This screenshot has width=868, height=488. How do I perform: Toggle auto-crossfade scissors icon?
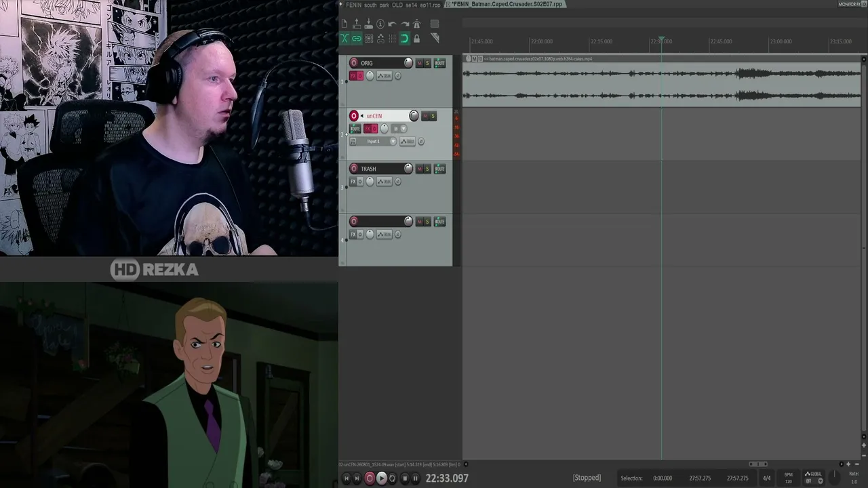tap(344, 39)
